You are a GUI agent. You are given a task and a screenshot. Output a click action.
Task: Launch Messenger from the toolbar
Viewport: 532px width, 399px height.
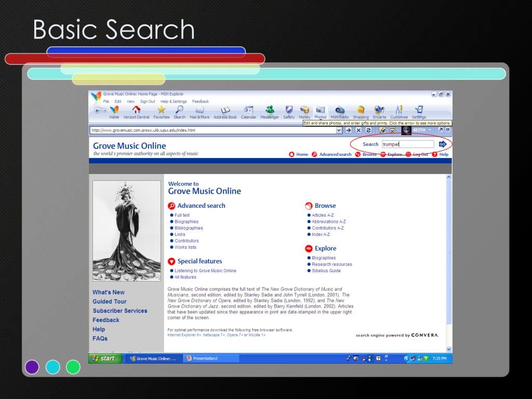(270, 112)
